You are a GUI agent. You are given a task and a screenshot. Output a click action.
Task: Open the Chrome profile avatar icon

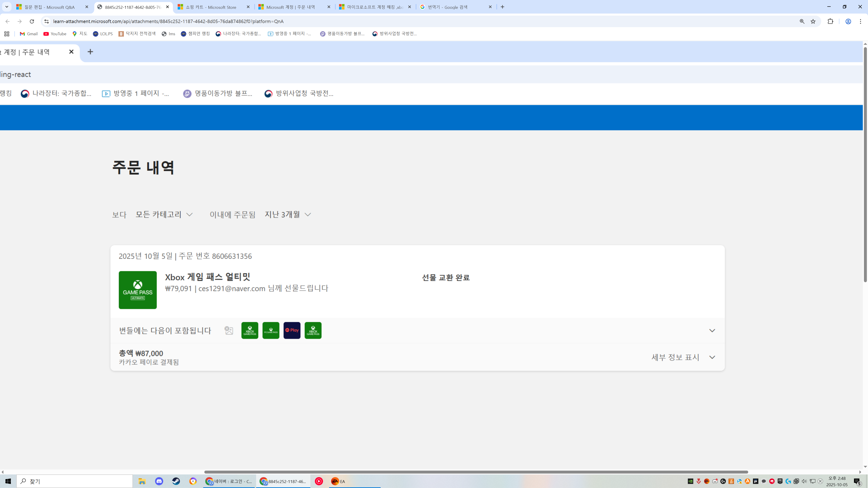(x=848, y=21)
